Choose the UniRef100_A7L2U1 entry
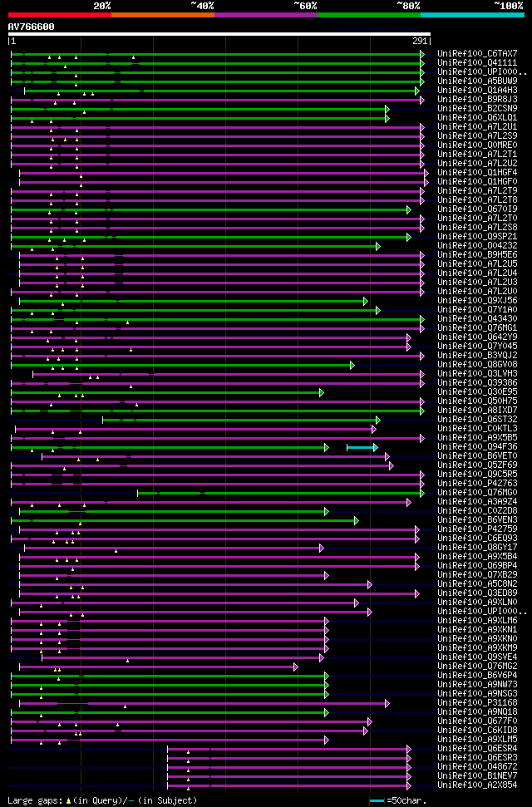The image size is (532, 807). click(477, 127)
